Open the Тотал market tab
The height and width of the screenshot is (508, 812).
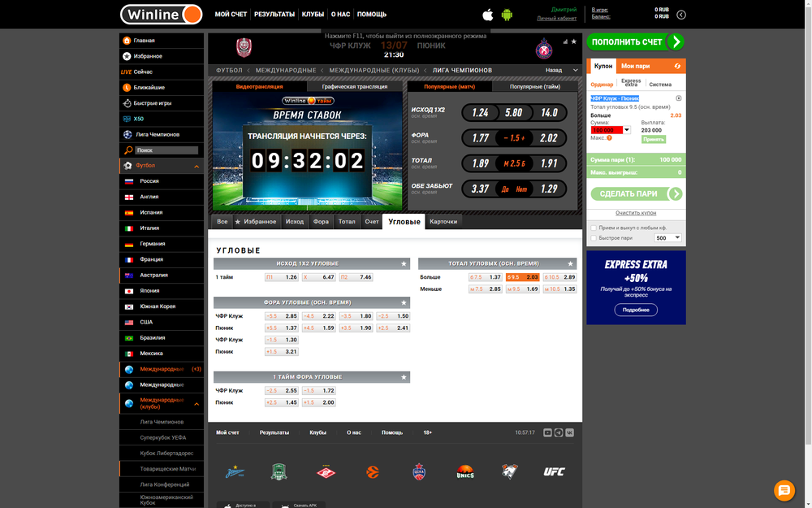[x=347, y=222]
